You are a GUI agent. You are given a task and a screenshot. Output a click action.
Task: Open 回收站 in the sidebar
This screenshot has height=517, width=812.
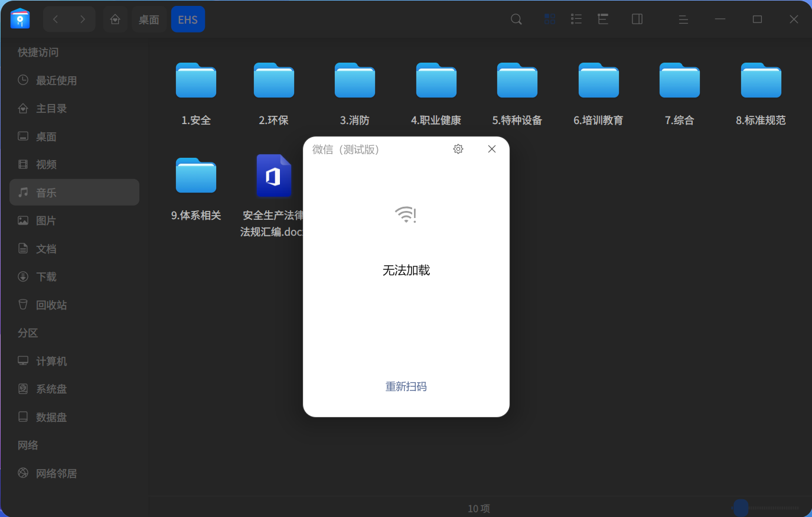pos(74,305)
